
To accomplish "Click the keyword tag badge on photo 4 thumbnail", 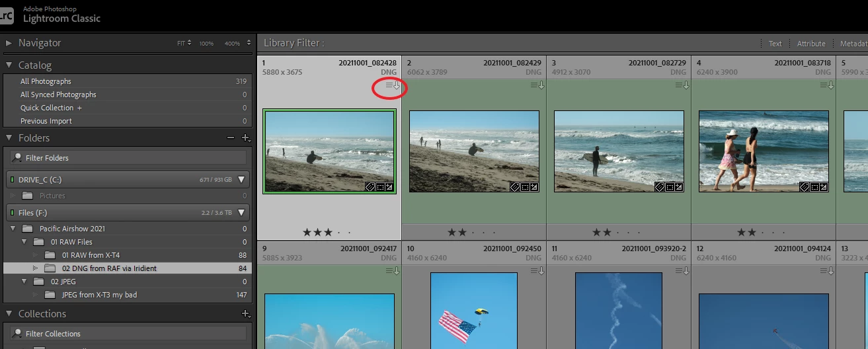I will point(805,187).
